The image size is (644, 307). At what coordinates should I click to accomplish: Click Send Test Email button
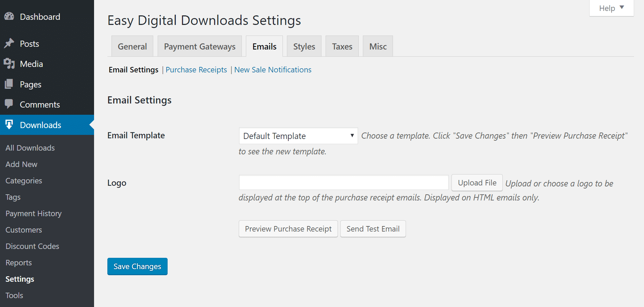coord(373,229)
